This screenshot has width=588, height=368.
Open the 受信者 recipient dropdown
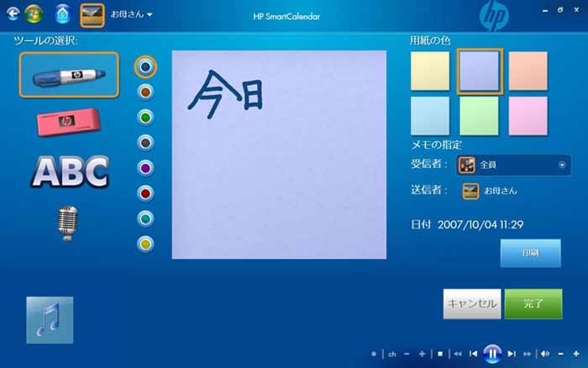(x=514, y=165)
